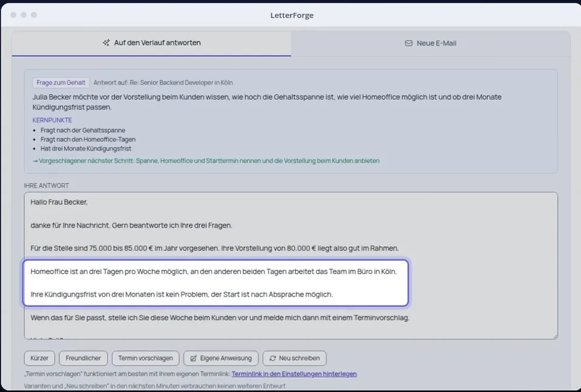Click the envelope icon beside 'Neue E-Mail'
Image resolution: width=581 pixels, height=392 pixels.
[409, 44]
